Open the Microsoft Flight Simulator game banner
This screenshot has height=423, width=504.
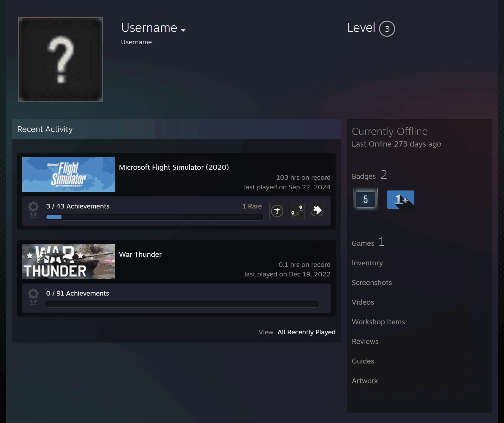coord(69,174)
